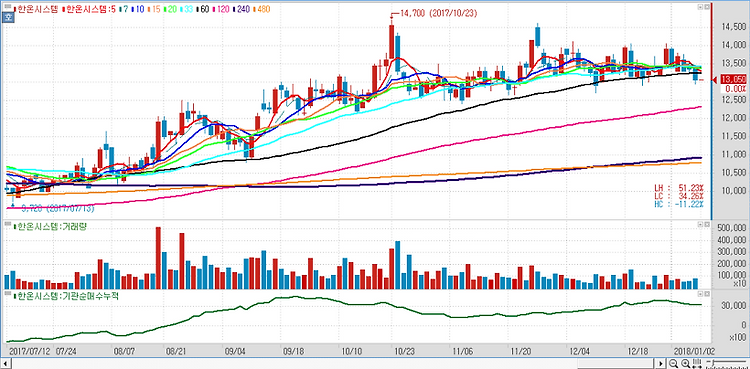
Task: Click the 0.00% change label
Action: pos(735,89)
